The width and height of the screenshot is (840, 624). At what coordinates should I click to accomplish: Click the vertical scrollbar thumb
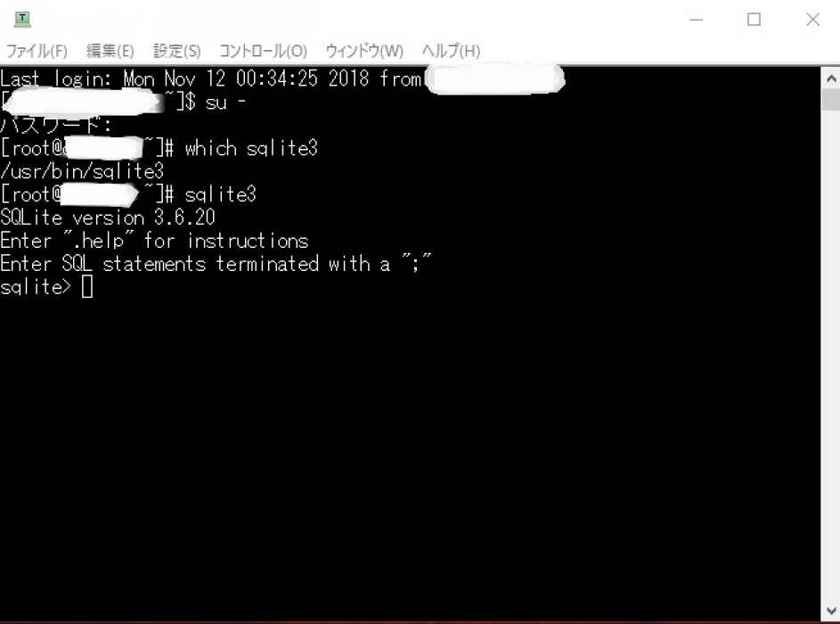(831, 100)
